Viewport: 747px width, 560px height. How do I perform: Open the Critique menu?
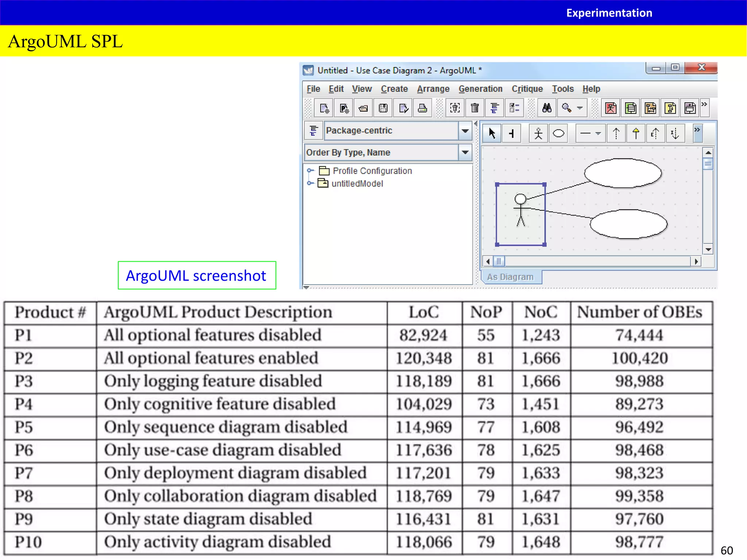(x=527, y=89)
